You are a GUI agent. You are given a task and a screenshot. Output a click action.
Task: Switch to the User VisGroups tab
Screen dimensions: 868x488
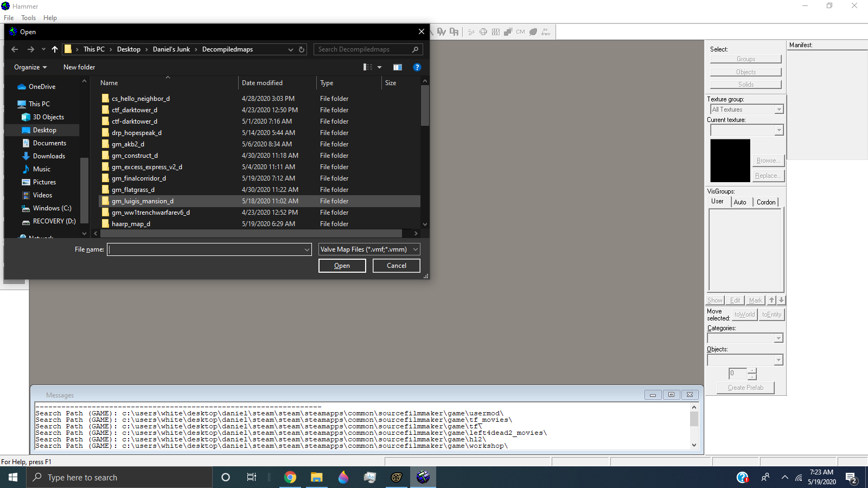click(x=718, y=201)
